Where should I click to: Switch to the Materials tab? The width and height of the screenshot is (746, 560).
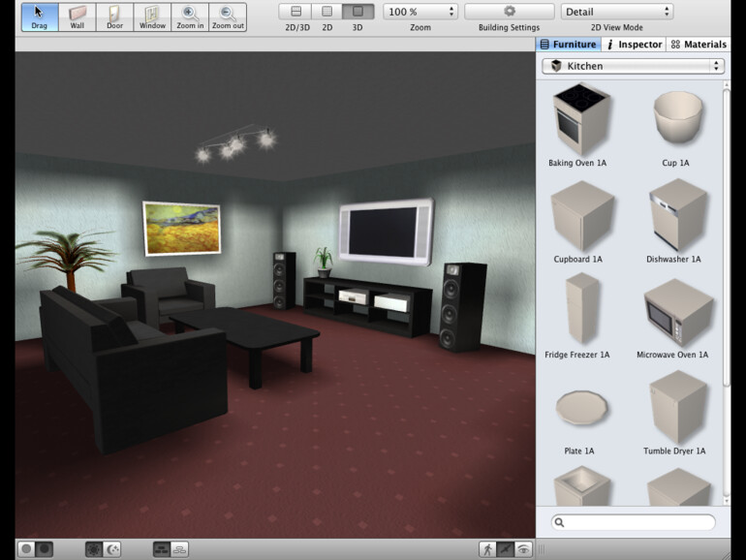(x=699, y=45)
